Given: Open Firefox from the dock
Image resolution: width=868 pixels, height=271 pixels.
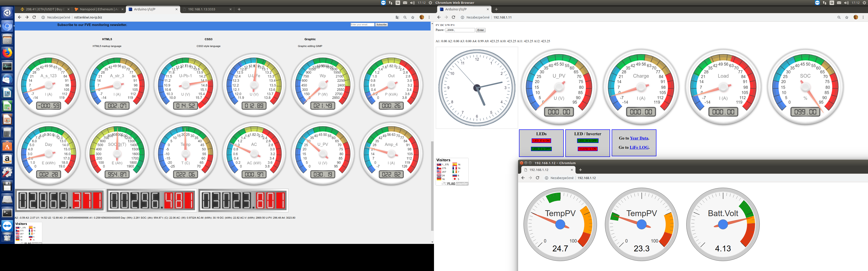Looking at the screenshot, I should [x=7, y=53].
